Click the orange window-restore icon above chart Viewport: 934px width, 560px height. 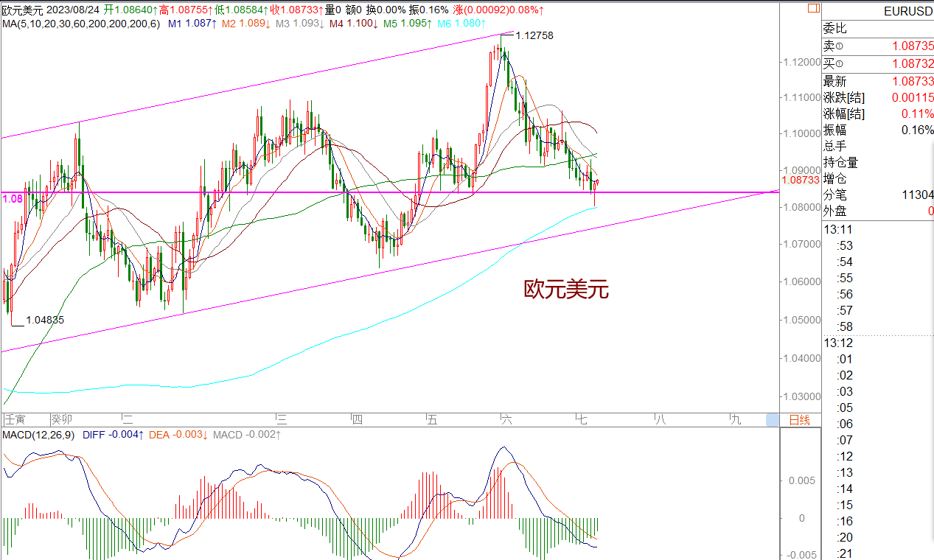pyautogui.click(x=814, y=8)
